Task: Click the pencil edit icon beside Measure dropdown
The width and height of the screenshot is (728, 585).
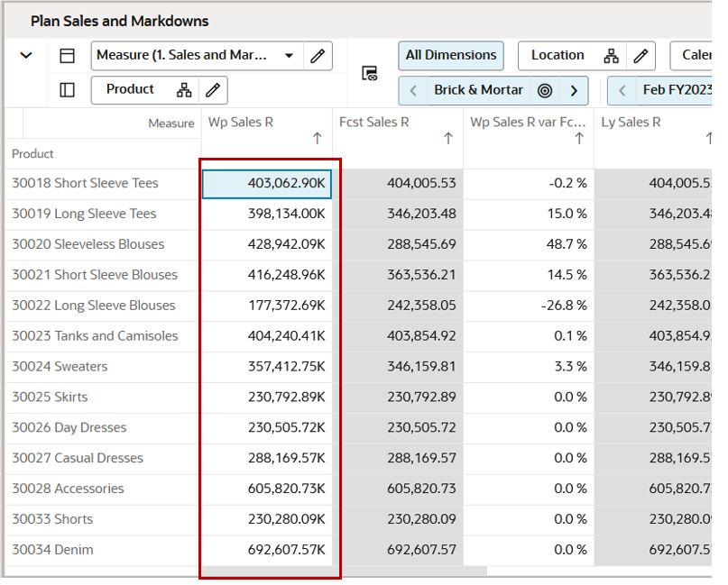Action: pos(318,56)
